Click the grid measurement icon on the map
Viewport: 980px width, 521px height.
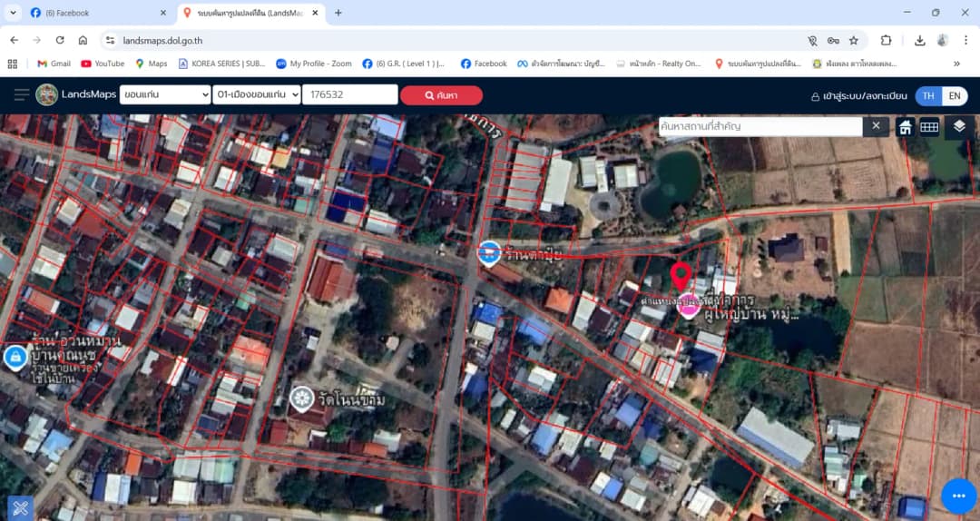(x=929, y=127)
